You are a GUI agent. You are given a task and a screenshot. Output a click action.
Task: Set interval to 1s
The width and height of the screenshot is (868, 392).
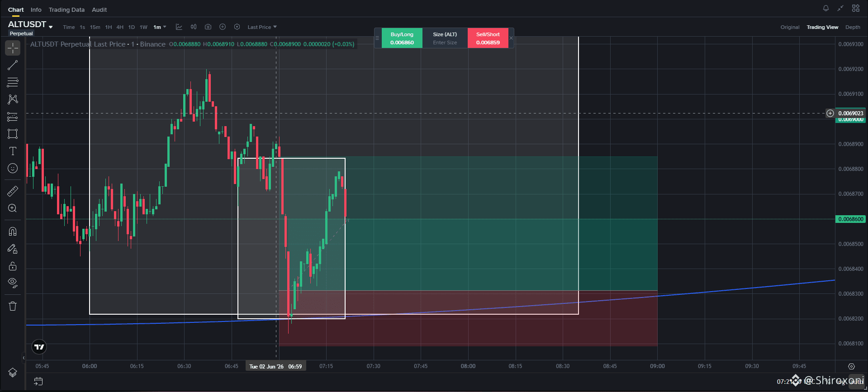(82, 27)
